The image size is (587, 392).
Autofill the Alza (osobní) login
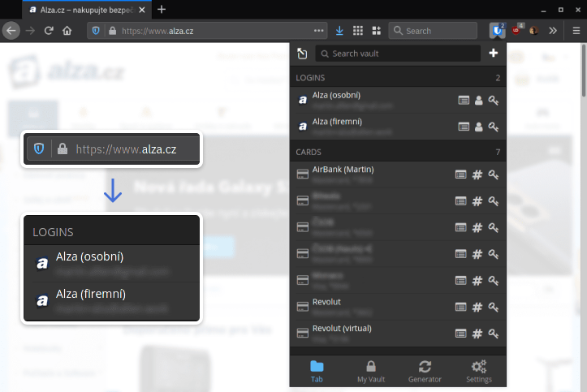(x=373, y=101)
